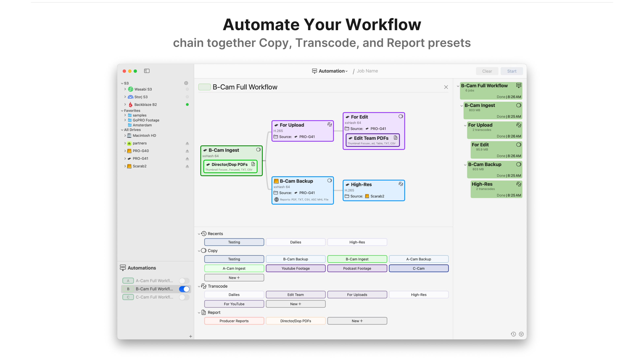Collapse the Recents presets section
Viewport: 644px width, 362px height.
(x=199, y=234)
